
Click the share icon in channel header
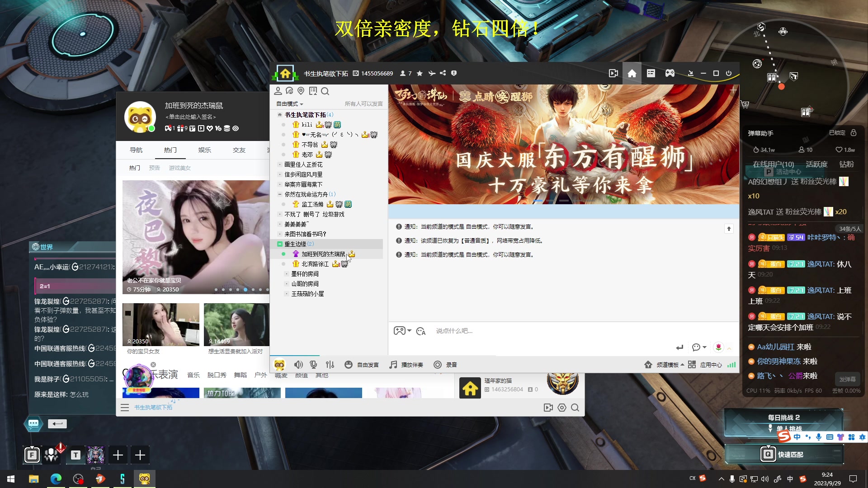443,73
